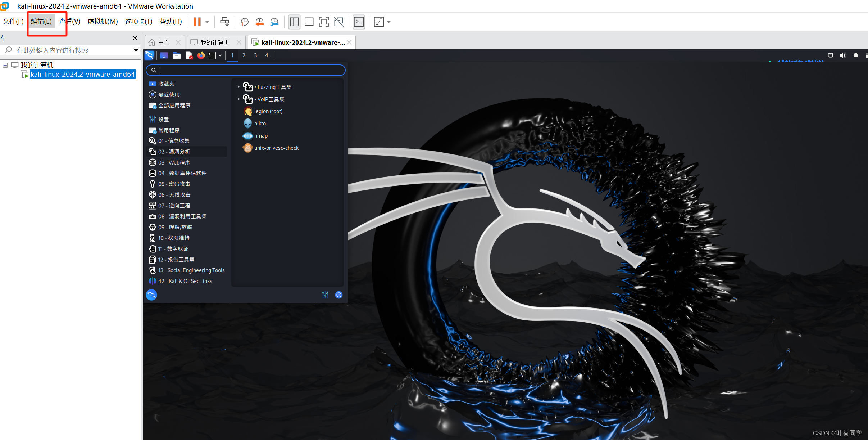Open the 最近使用 category
Image resolution: width=868 pixels, height=440 pixels.
point(187,94)
